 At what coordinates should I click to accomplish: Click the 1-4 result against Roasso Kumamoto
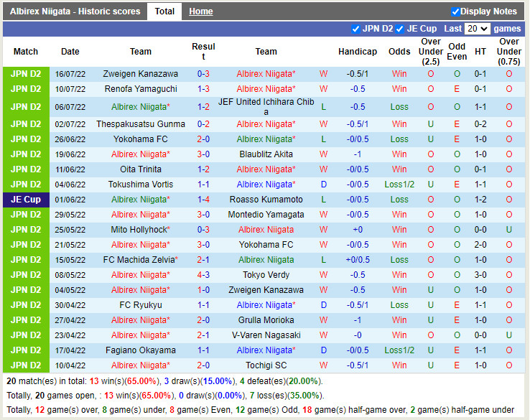tap(203, 200)
